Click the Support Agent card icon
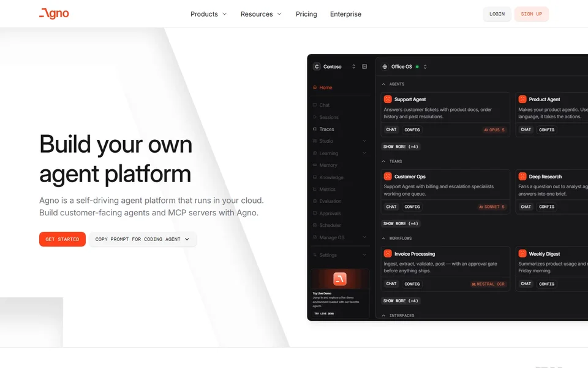This screenshot has height=368, width=588. [x=388, y=99]
